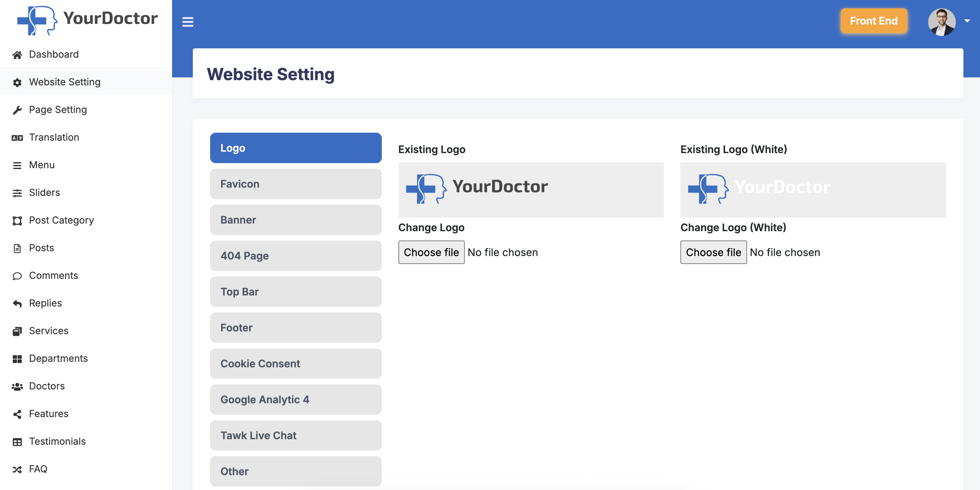Go to Translation in sidebar

point(54,137)
